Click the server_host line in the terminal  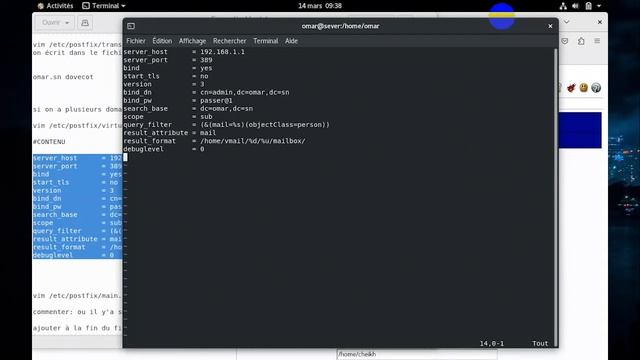coord(184,52)
